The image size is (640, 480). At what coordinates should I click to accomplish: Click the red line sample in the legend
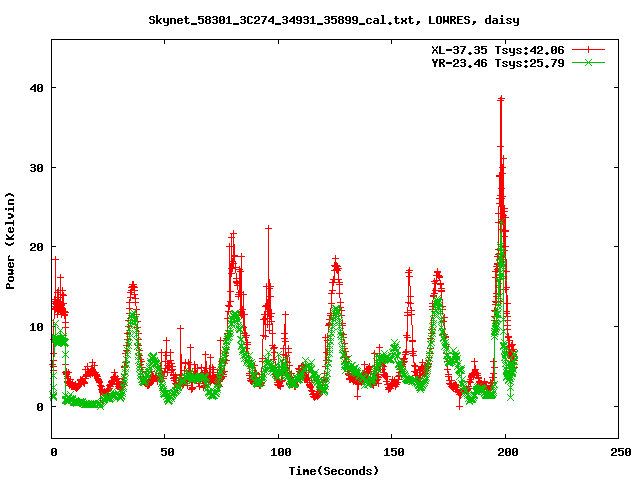pos(589,49)
